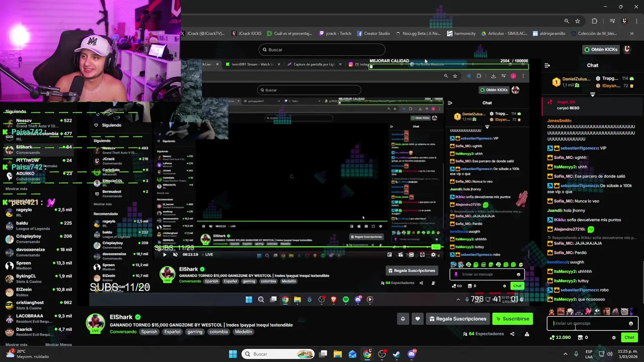Open File Explorer from the taskbar
This screenshot has height=362, width=644.
coord(338,354)
